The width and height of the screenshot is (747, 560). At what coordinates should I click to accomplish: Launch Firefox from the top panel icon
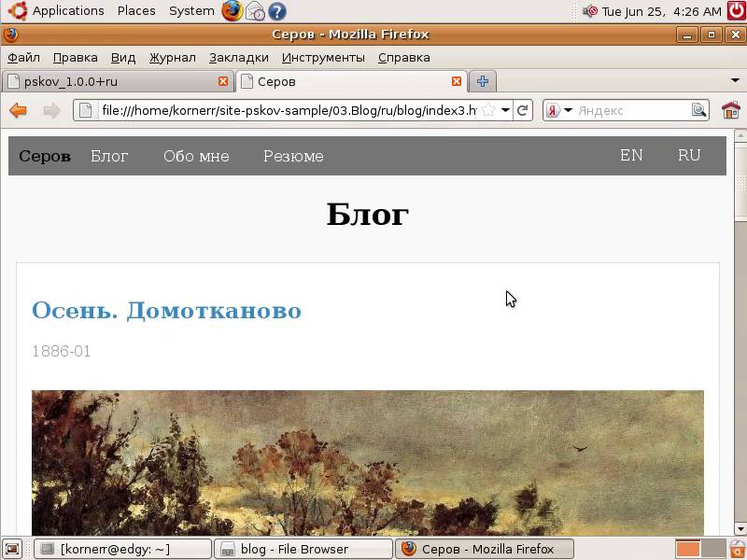tap(232, 11)
